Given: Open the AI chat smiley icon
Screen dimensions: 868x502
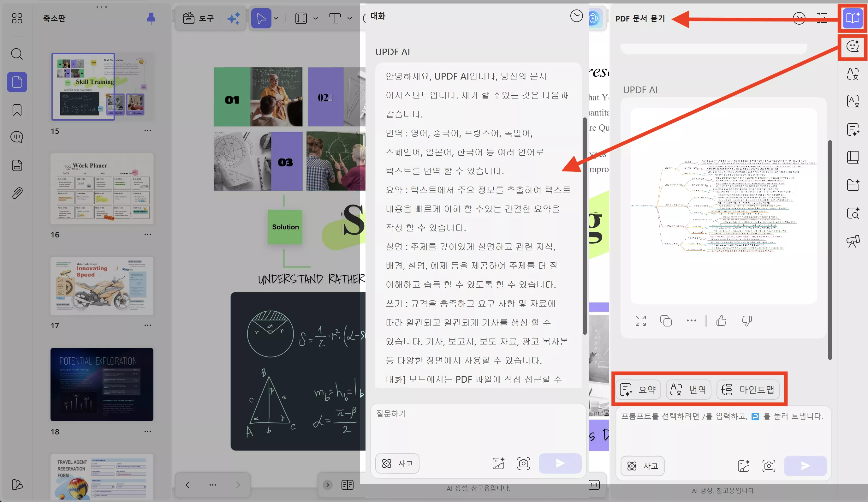Looking at the screenshot, I should [853, 46].
